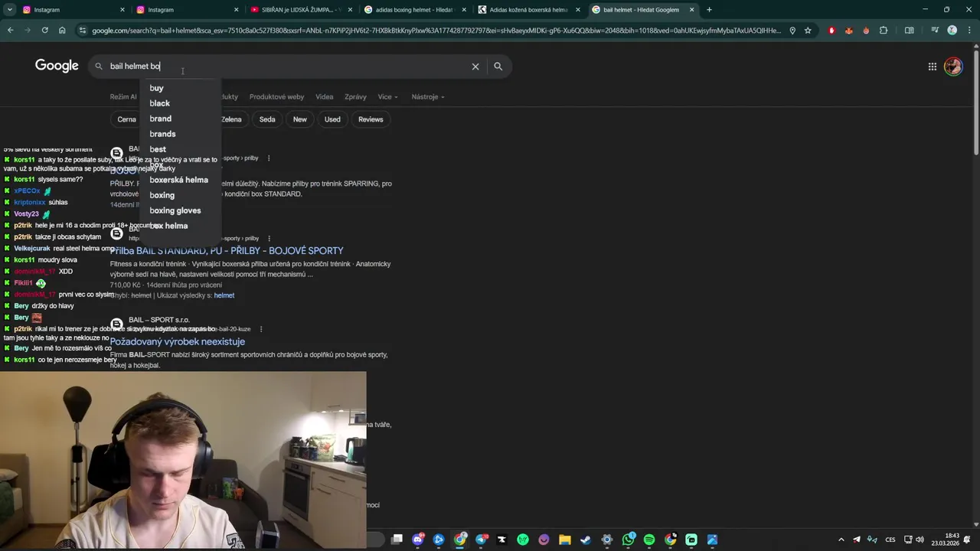Apply the Seda filter chip

pos(267,119)
